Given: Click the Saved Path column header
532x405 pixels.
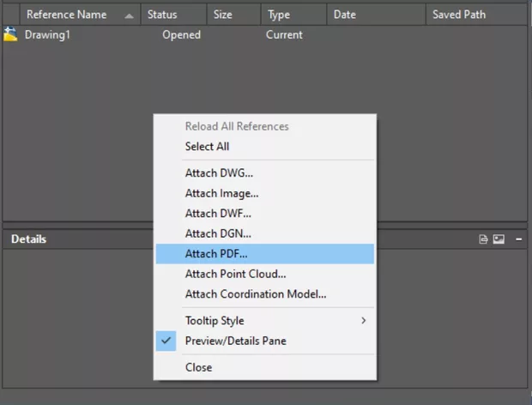Looking at the screenshot, I should 459,15.
